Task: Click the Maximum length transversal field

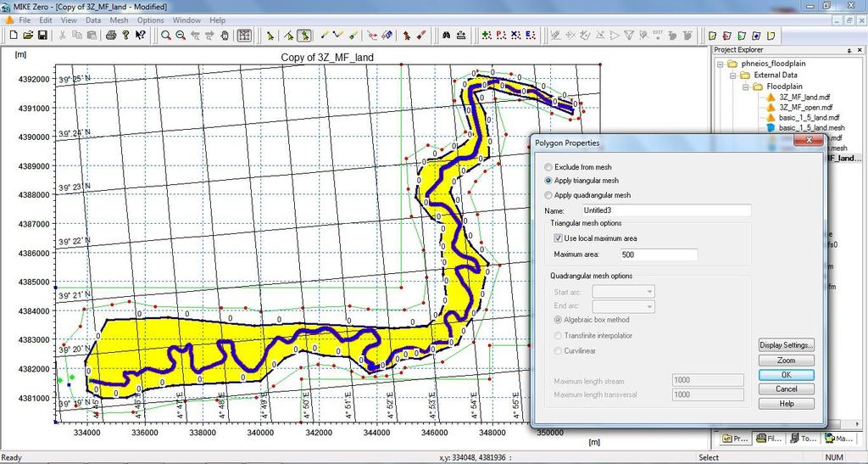Action: (708, 394)
